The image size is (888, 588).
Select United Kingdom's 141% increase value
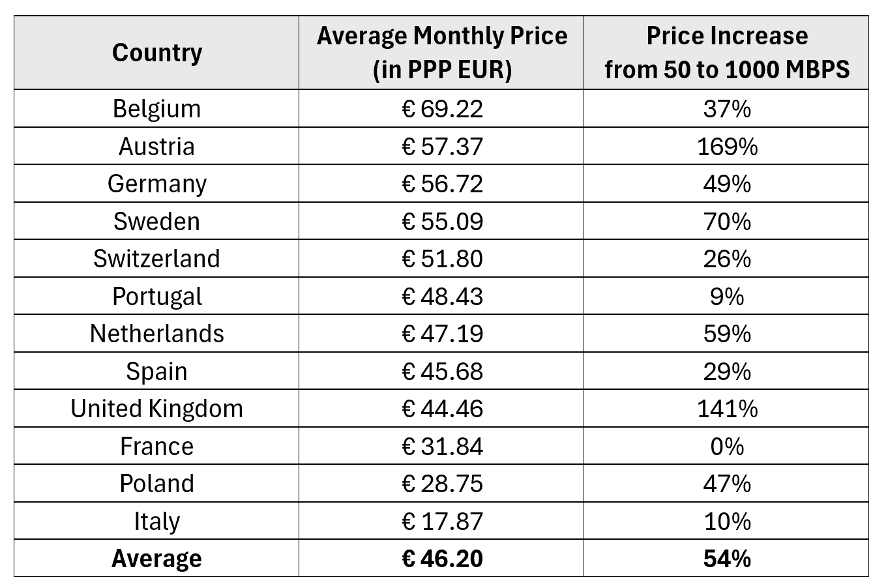[726, 408]
